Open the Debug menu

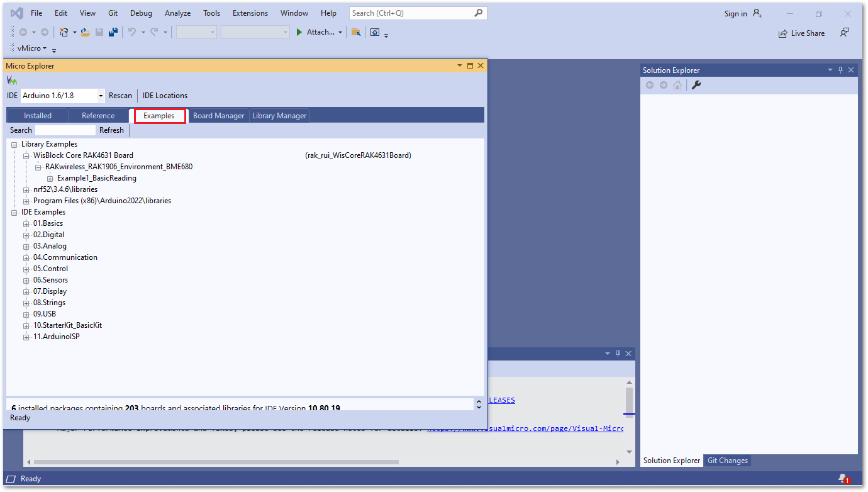(141, 13)
